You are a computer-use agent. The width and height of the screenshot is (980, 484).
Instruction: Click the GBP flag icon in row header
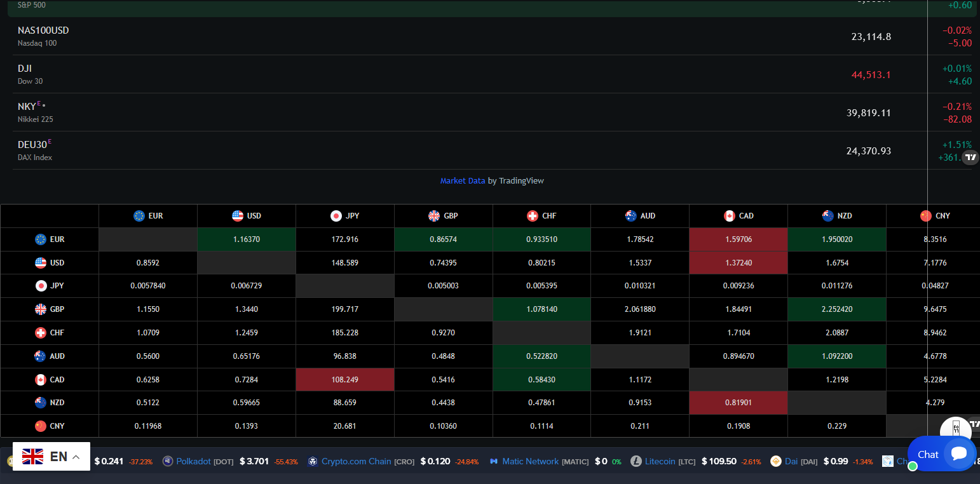click(x=41, y=309)
